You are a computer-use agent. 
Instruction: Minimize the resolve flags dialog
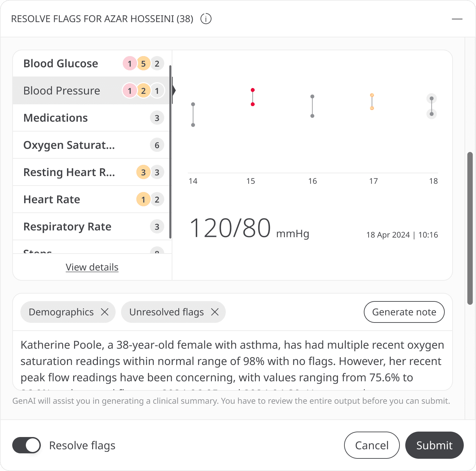(457, 19)
